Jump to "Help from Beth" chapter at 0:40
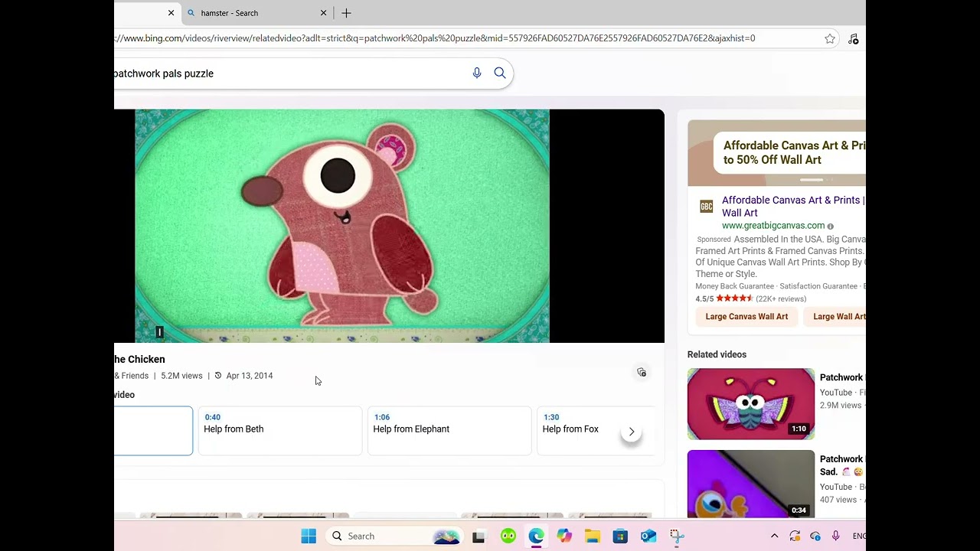Screen dimensions: 980x551 [280, 431]
